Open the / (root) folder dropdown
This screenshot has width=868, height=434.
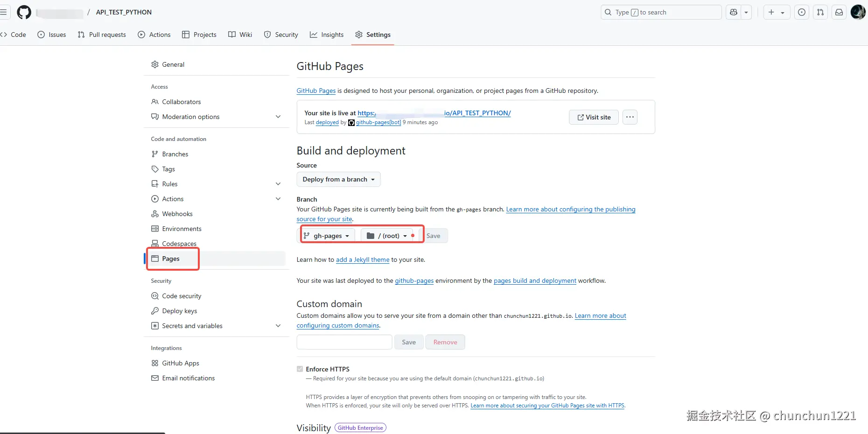[387, 236]
